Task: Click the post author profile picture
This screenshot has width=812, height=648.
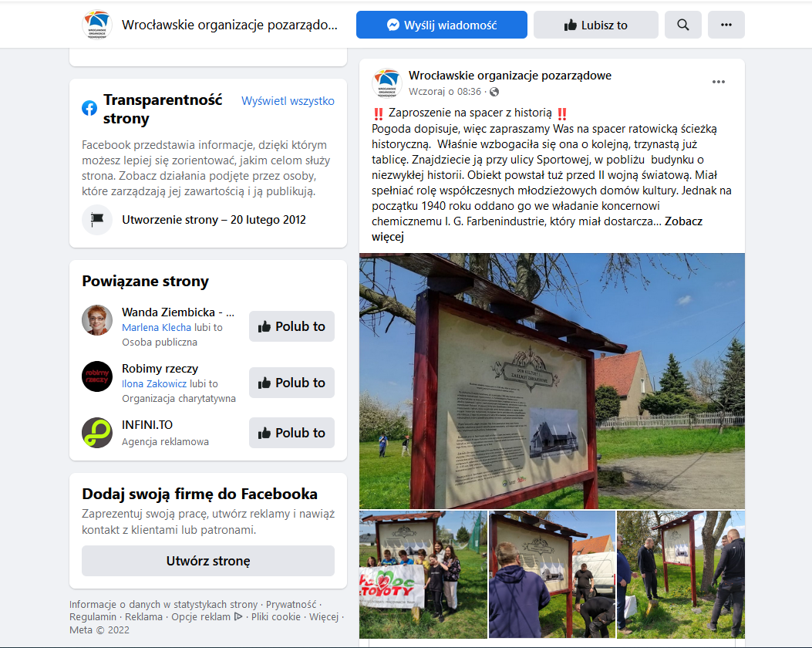Action: point(387,83)
